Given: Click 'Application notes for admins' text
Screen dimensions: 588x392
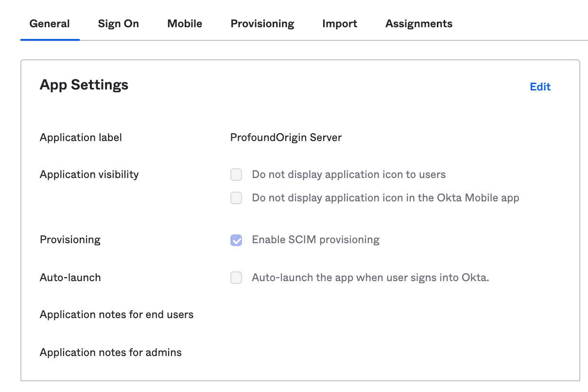Looking at the screenshot, I should [x=111, y=353].
